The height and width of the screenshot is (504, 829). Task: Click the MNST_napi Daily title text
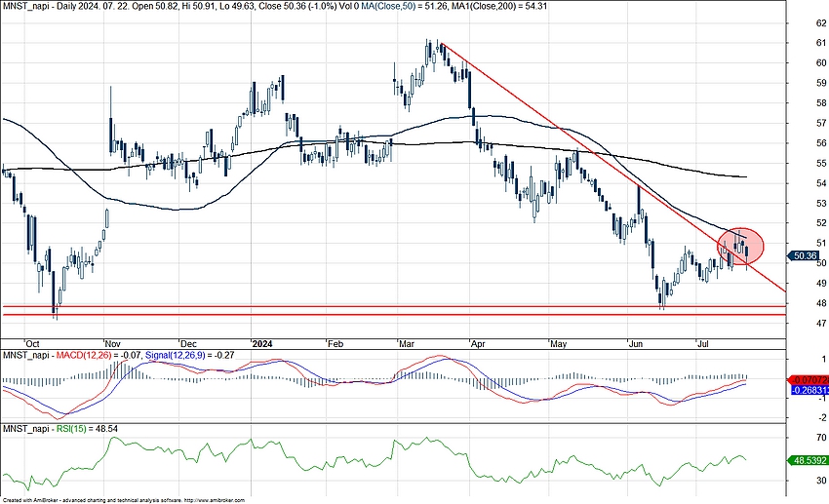39,8
